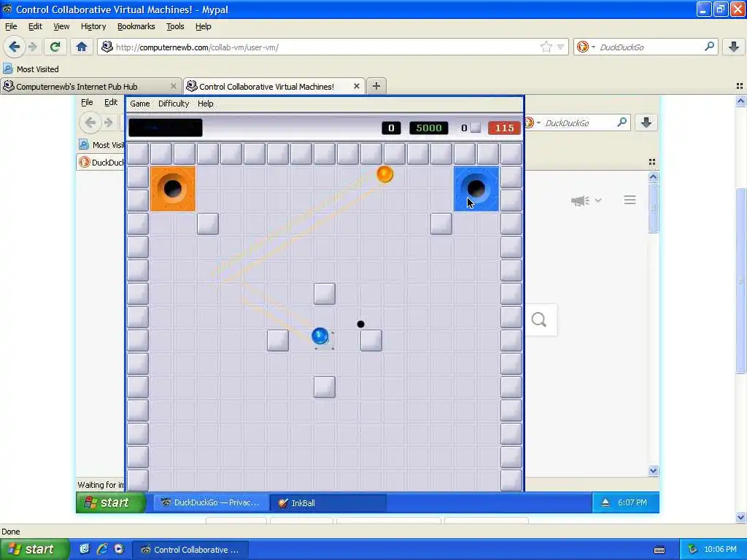This screenshot has height=560, width=747.
Task: Click the inner VM downloads arrow icon
Action: (x=646, y=122)
